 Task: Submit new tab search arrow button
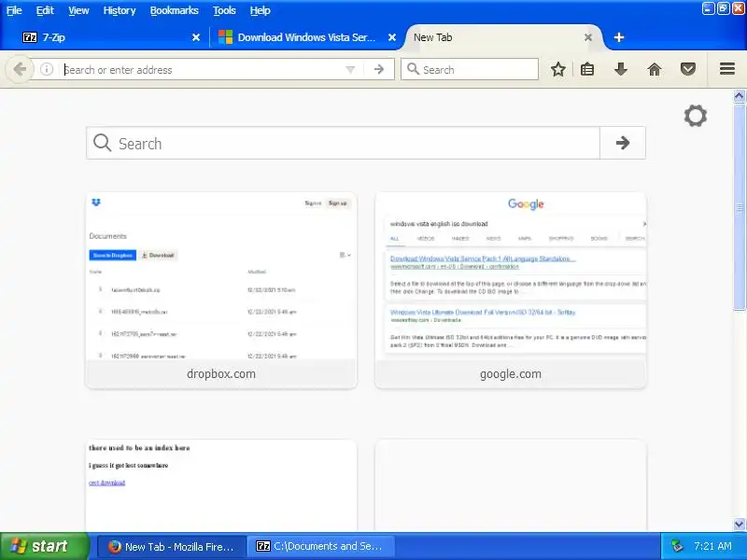[x=623, y=143]
